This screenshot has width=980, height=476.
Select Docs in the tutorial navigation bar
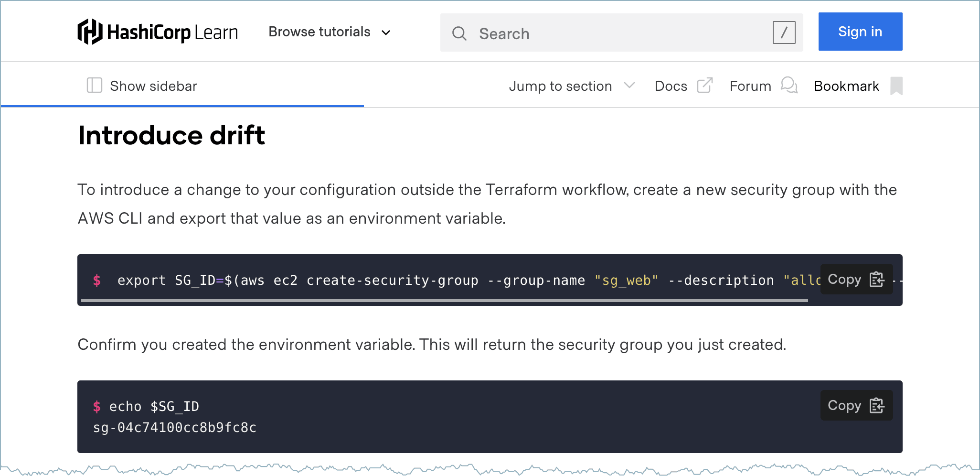[671, 86]
